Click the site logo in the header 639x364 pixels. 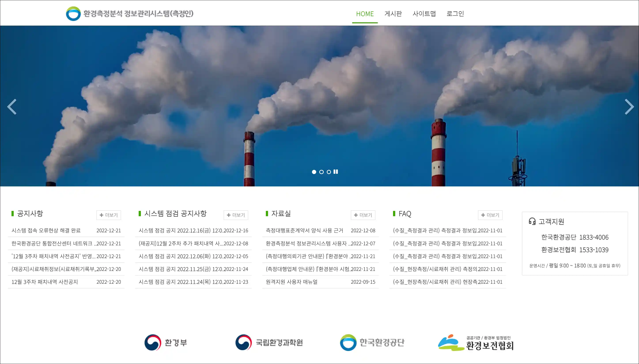130,13
